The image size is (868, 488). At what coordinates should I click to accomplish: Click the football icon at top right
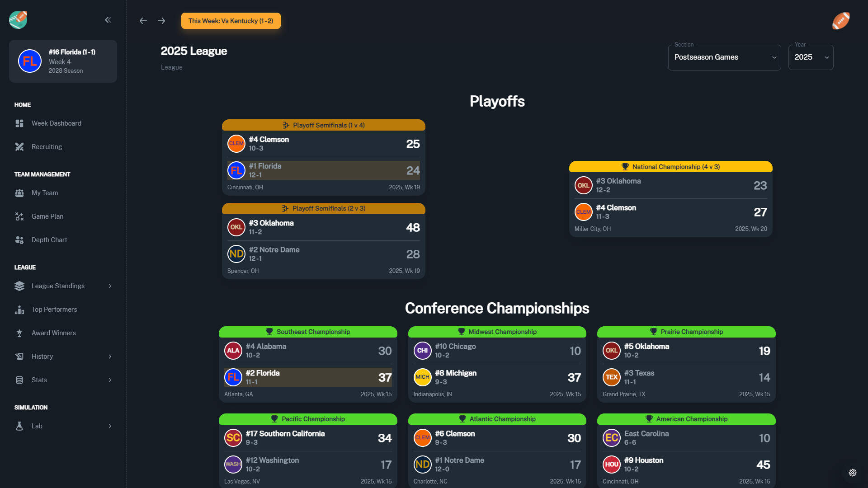point(841,21)
